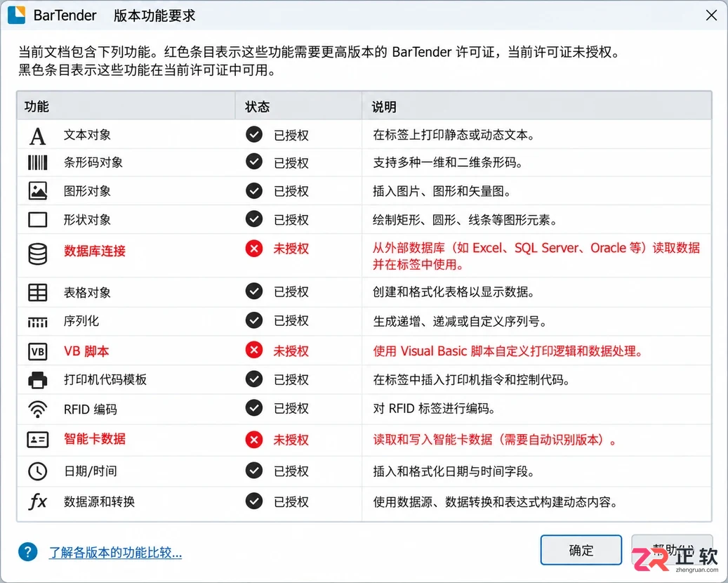The width and height of the screenshot is (728, 583).
Task: Click description 生成递增、递减或自定义序列号
Action: point(460,321)
